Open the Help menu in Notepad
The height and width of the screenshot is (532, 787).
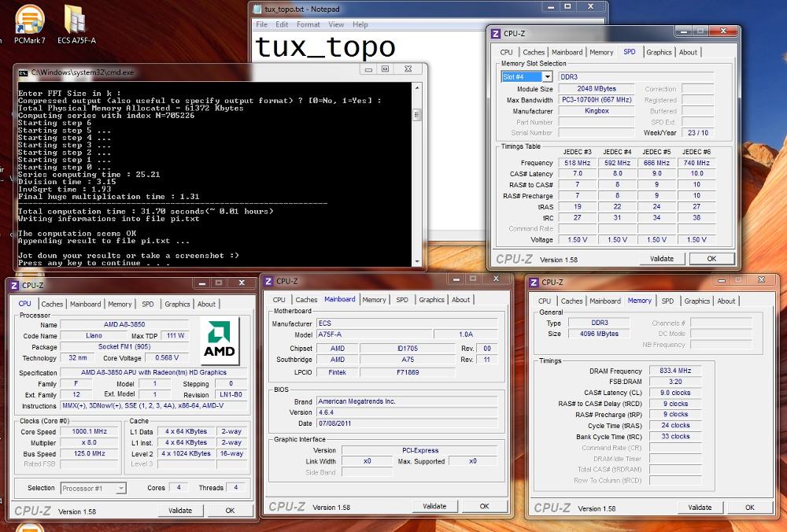point(360,24)
